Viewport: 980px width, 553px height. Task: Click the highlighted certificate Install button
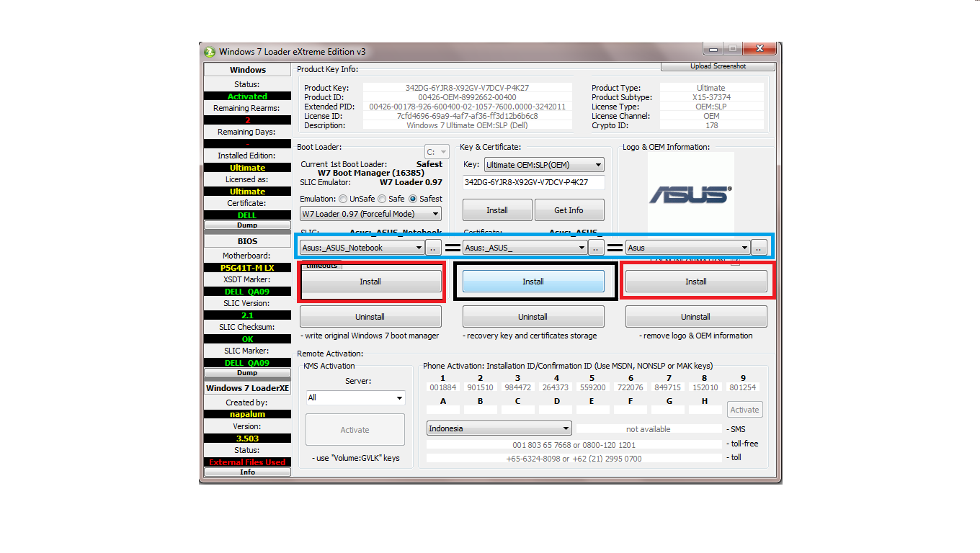click(533, 282)
